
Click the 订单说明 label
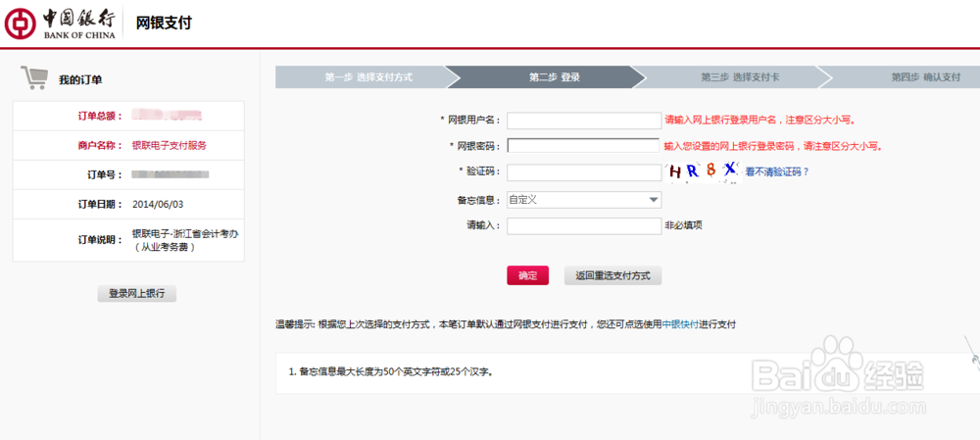(x=100, y=240)
